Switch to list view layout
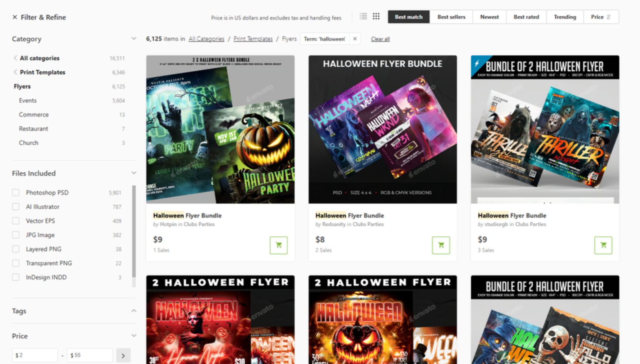Image resolution: width=640 pixels, height=364 pixels. point(363,16)
